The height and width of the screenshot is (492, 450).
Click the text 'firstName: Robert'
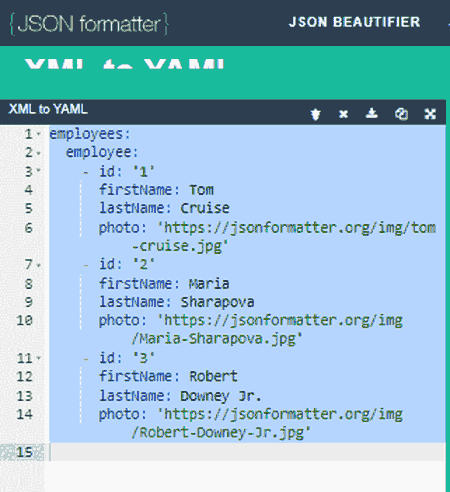(x=168, y=376)
